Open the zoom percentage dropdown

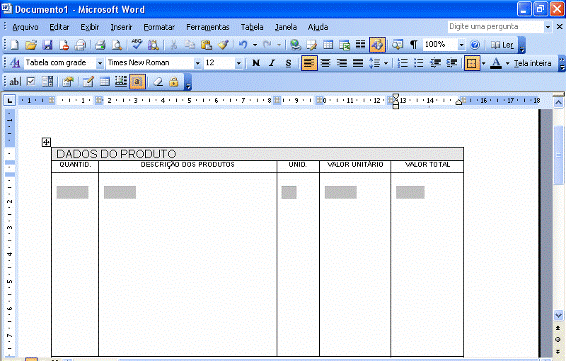(461, 45)
